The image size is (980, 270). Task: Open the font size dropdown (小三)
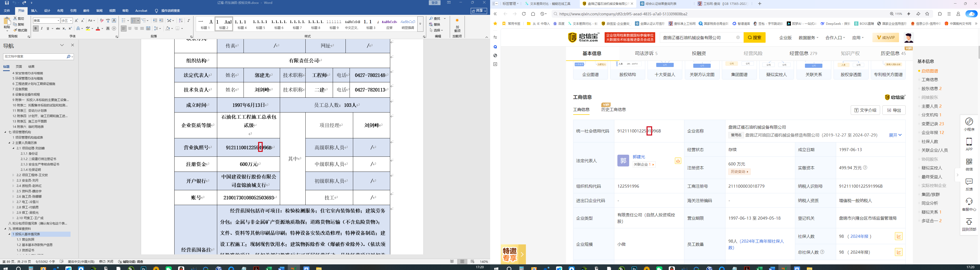[71, 20]
